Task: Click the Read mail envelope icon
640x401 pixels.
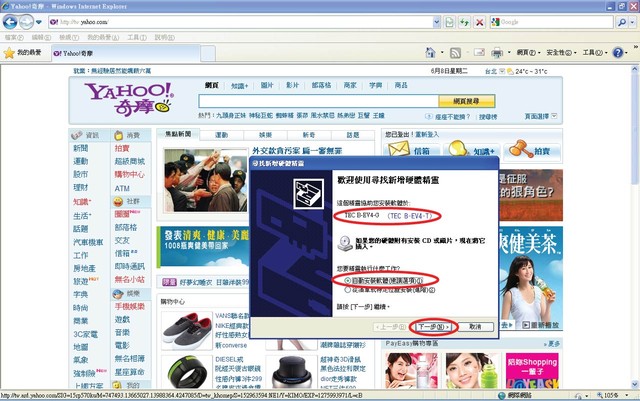Action: [480, 52]
